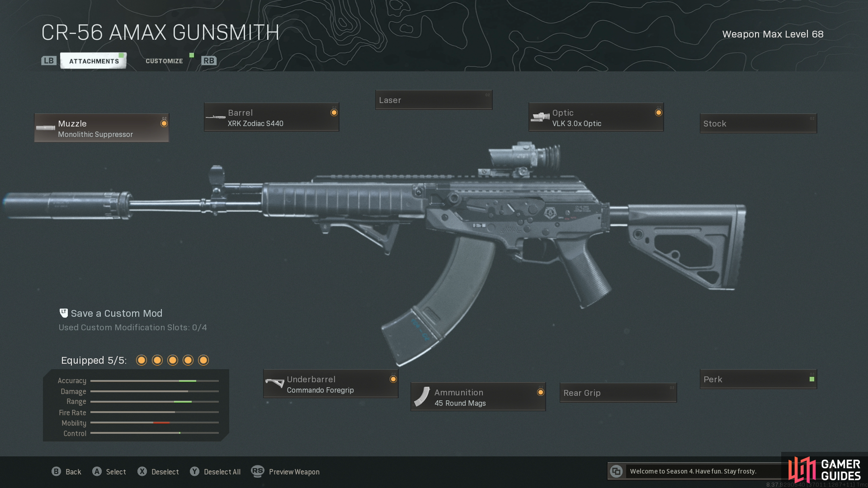
Task: Switch to the Customize tab
Action: (164, 61)
